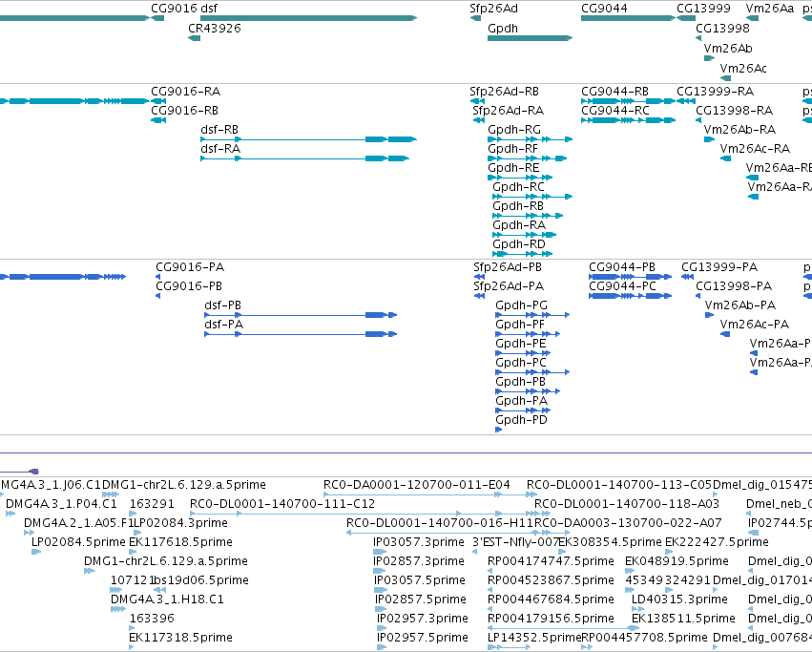Click the Vm26Ac gene label
The image size is (812, 652).
(x=743, y=69)
